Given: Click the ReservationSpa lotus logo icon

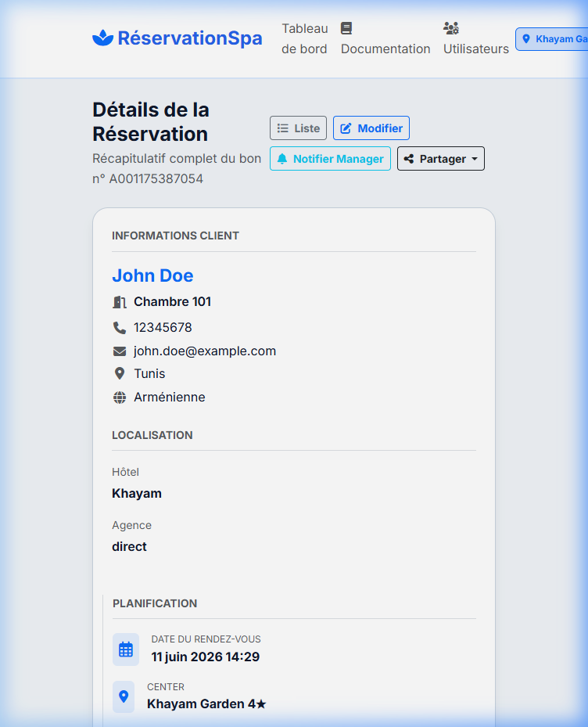Looking at the screenshot, I should tap(103, 38).
